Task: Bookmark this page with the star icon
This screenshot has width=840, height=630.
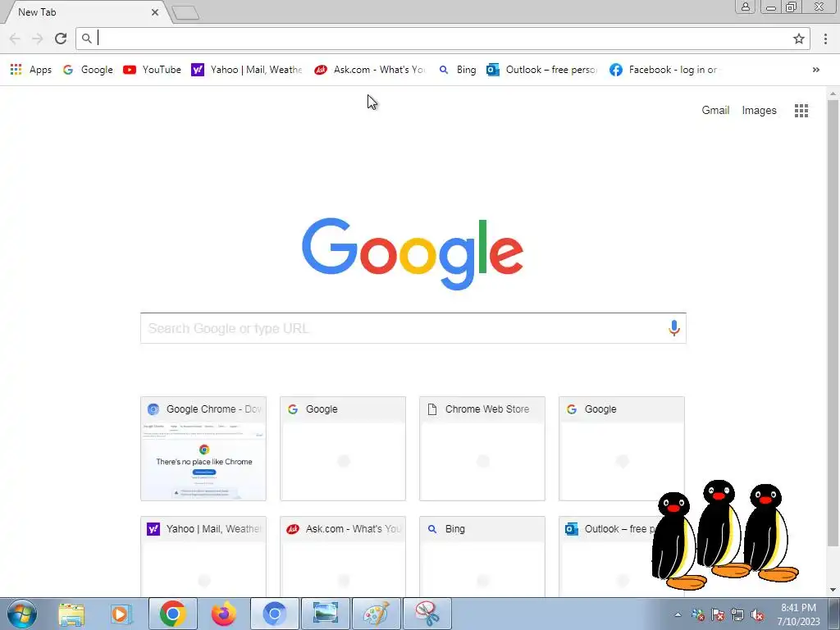Action: 799,39
